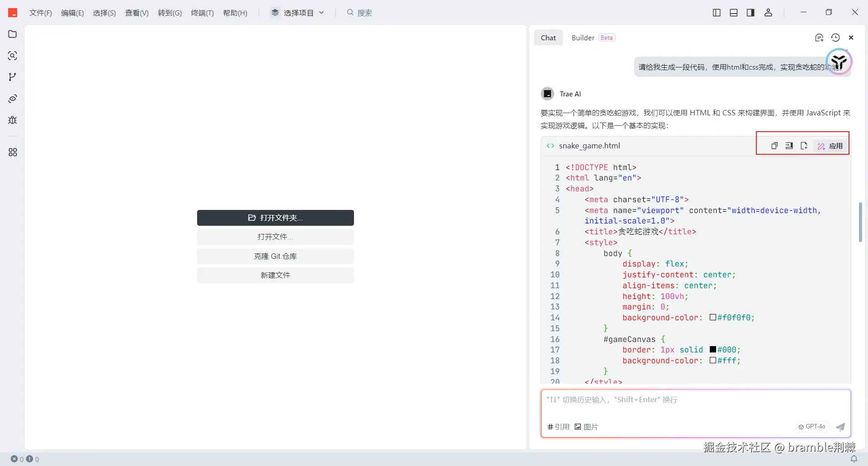Switch to the Chat tab
The image size is (868, 466).
pyautogui.click(x=548, y=38)
